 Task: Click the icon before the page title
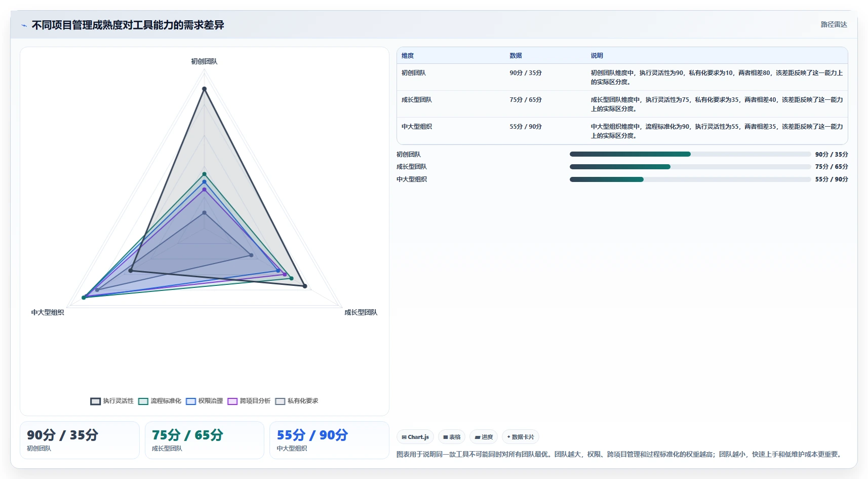coord(24,25)
